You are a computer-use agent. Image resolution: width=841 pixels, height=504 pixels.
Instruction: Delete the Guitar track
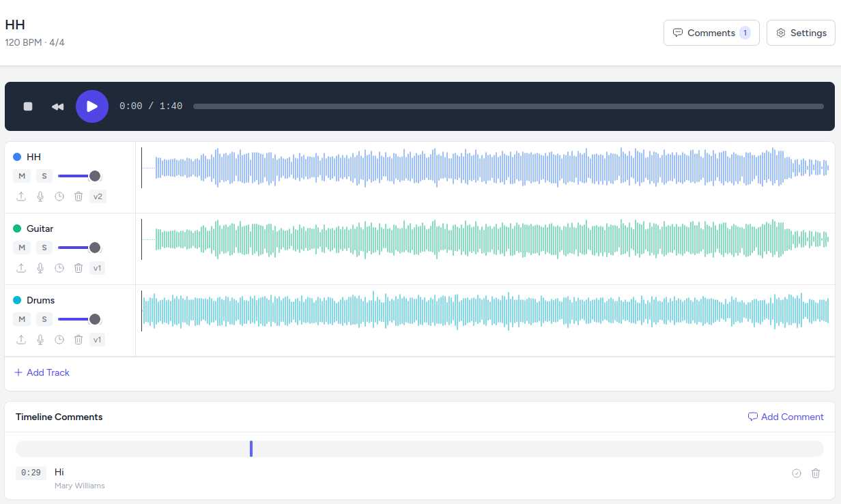pyautogui.click(x=79, y=268)
